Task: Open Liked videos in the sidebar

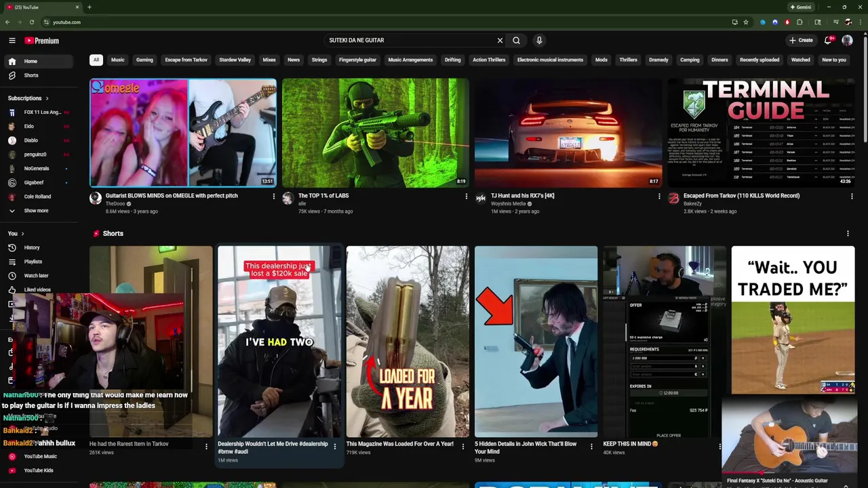Action: (39, 289)
